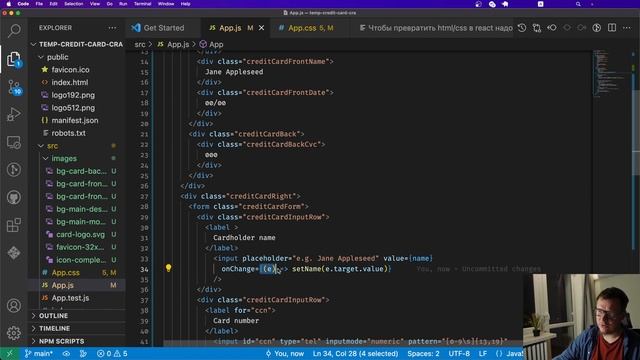640x360 pixels.
Task: Click Ln 34, Col 28 cursor position
Action: click(x=355, y=353)
